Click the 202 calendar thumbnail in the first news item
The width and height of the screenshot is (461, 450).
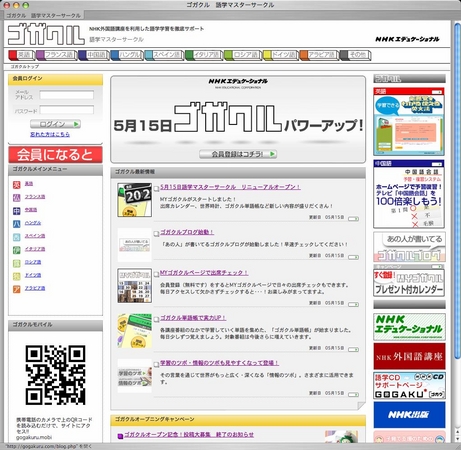[135, 200]
